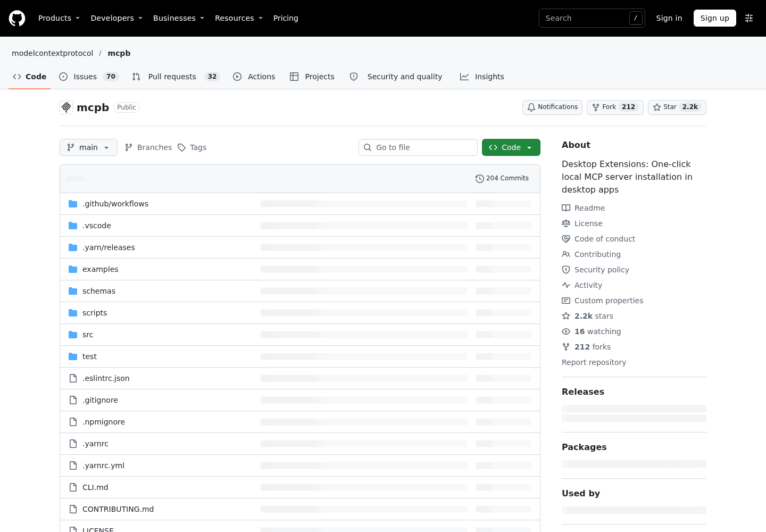Image resolution: width=766 pixels, height=532 pixels.
Task: Click the Sign up button
Action: click(x=715, y=18)
